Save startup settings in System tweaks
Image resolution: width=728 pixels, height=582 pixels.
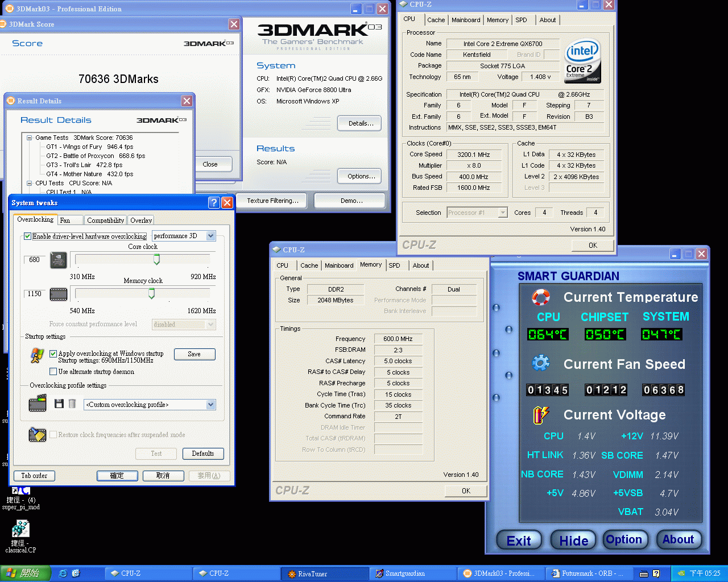[194, 354]
